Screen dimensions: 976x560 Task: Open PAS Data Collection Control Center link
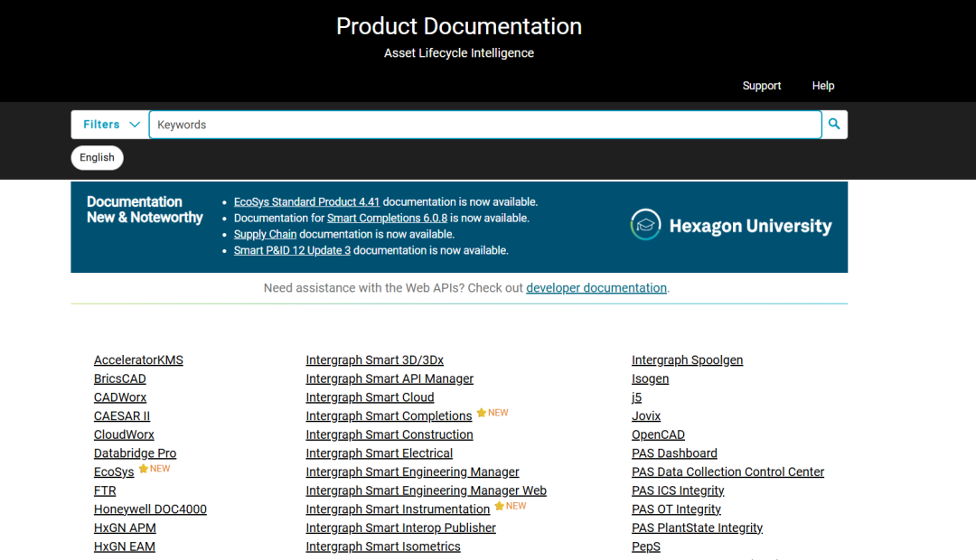tap(727, 471)
